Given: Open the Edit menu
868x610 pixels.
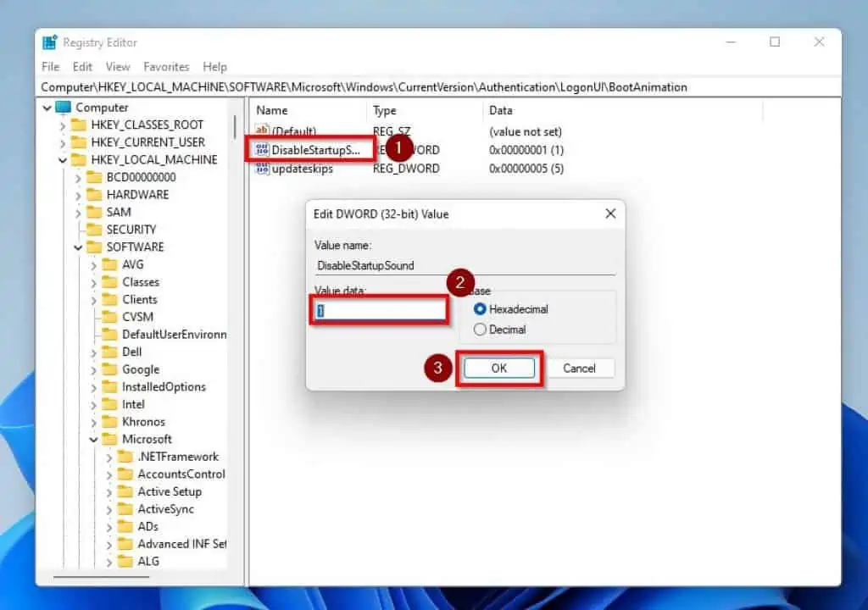Looking at the screenshot, I should pyautogui.click(x=82, y=66).
